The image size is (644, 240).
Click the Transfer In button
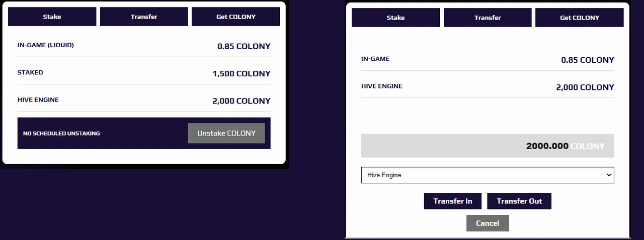point(453,201)
